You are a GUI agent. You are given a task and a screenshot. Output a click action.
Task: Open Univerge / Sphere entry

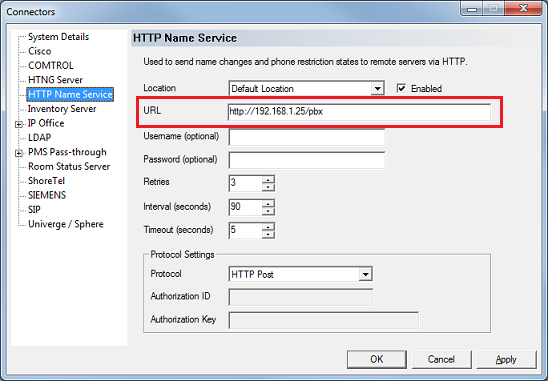66,224
